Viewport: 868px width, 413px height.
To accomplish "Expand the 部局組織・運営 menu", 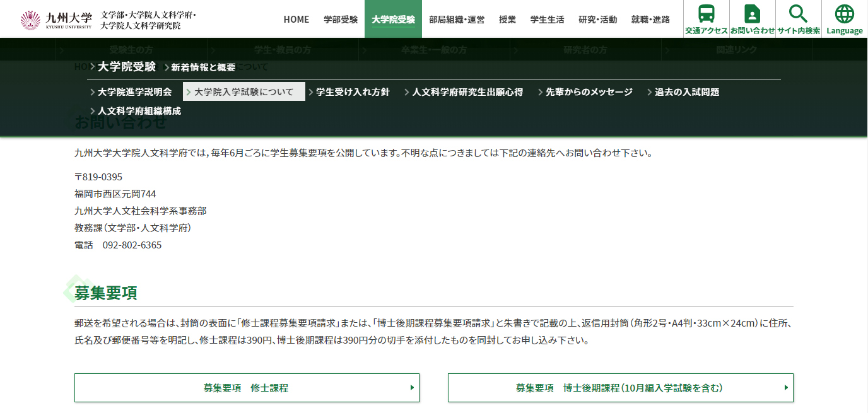I will 457,20.
